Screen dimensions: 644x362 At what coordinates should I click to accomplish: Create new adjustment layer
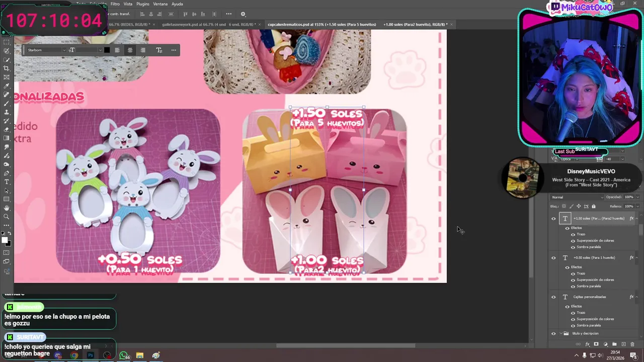coord(605,344)
